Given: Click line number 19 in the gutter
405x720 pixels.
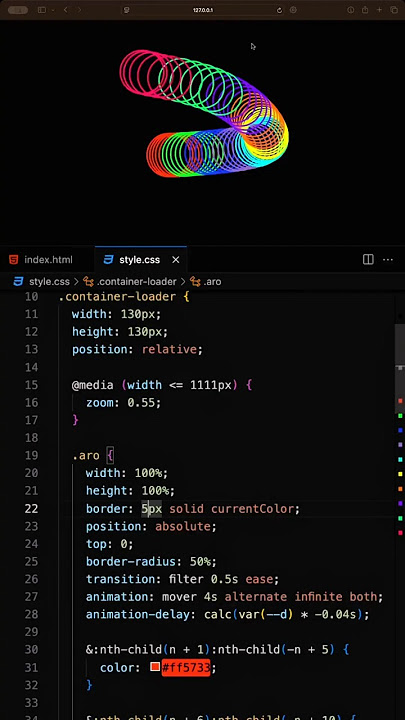Looking at the screenshot, I should (32, 456).
